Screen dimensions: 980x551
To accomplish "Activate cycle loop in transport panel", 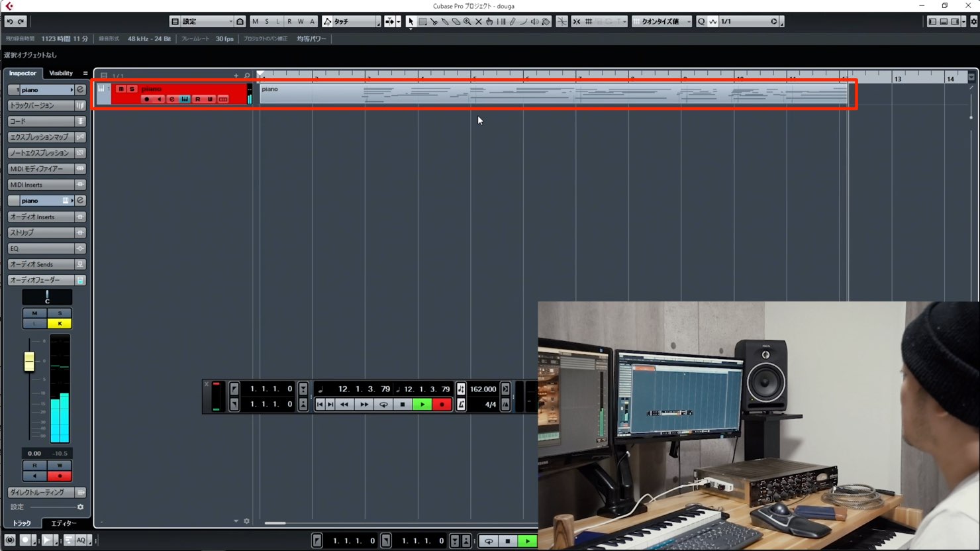I will click(x=383, y=405).
